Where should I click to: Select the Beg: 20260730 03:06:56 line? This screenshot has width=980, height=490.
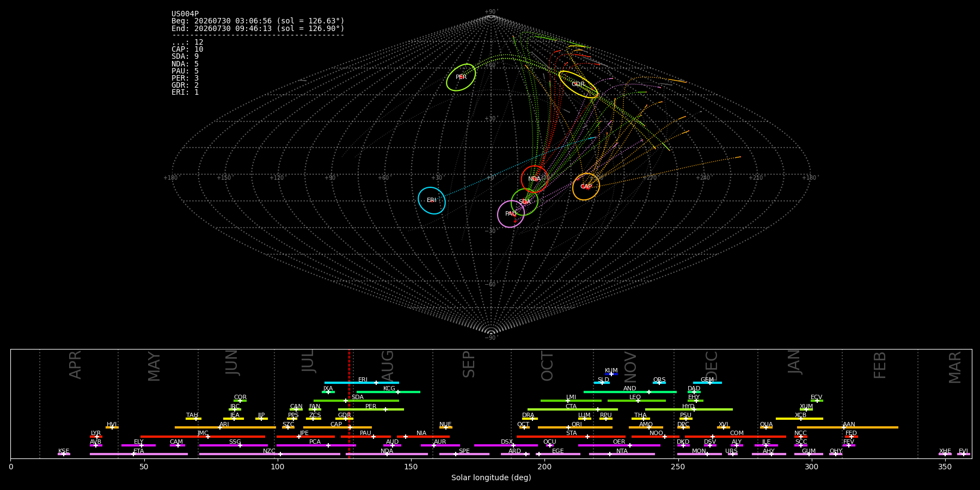pos(258,21)
